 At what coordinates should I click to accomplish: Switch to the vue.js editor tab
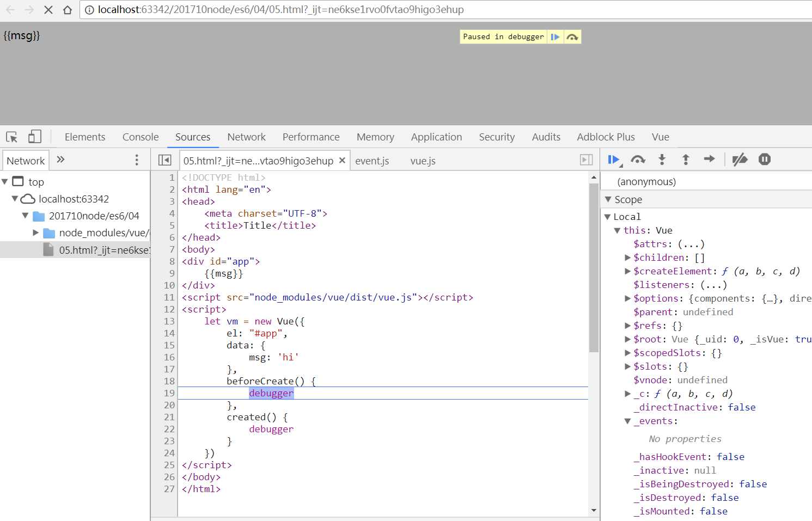pos(423,161)
